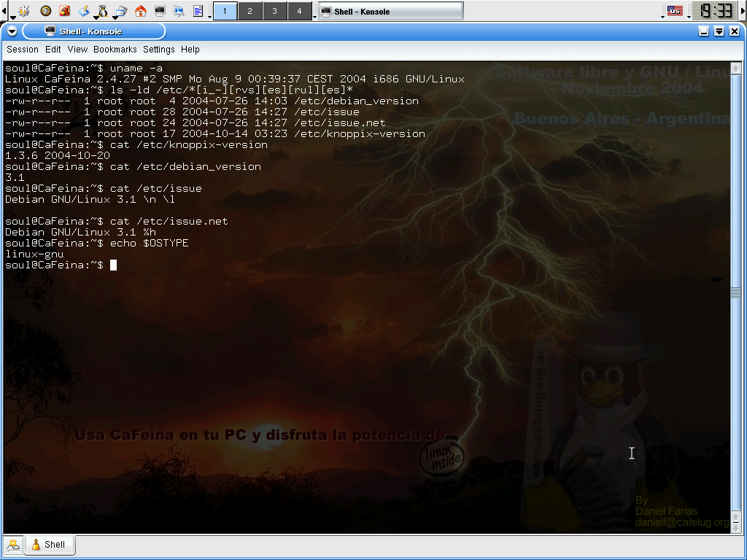Screen dimensions: 747x560
Task: Open the text document editor icon
Action: 198,10
